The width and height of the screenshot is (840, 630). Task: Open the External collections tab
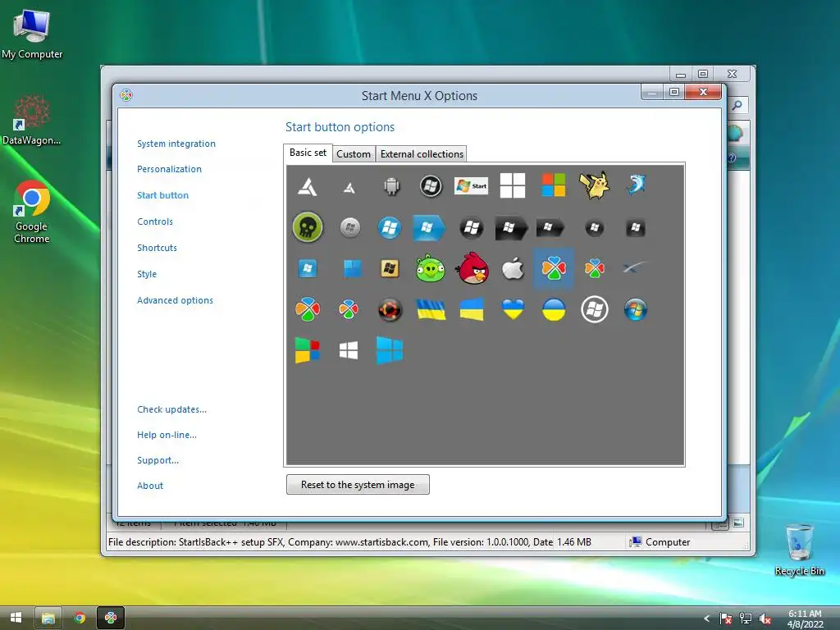(422, 154)
